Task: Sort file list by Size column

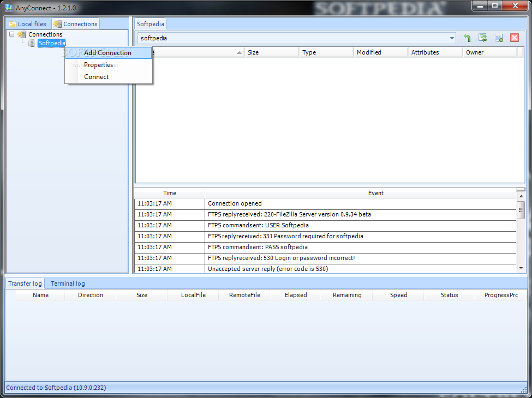Action: [272, 52]
